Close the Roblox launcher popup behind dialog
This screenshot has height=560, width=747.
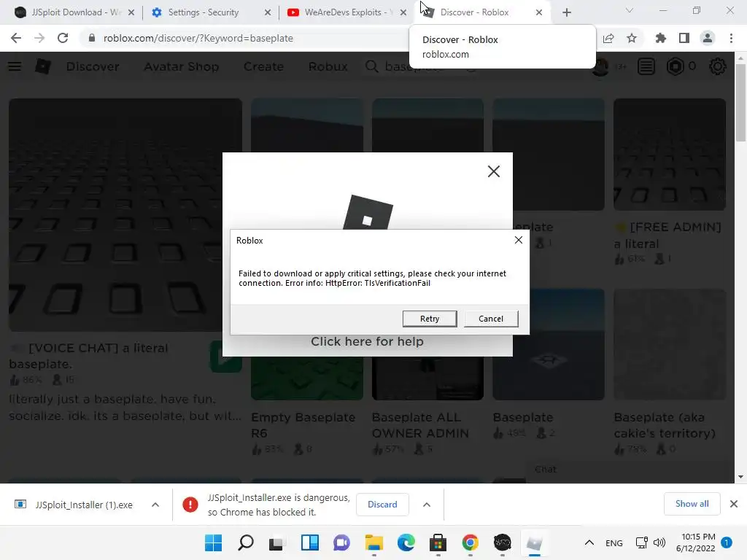(x=494, y=171)
